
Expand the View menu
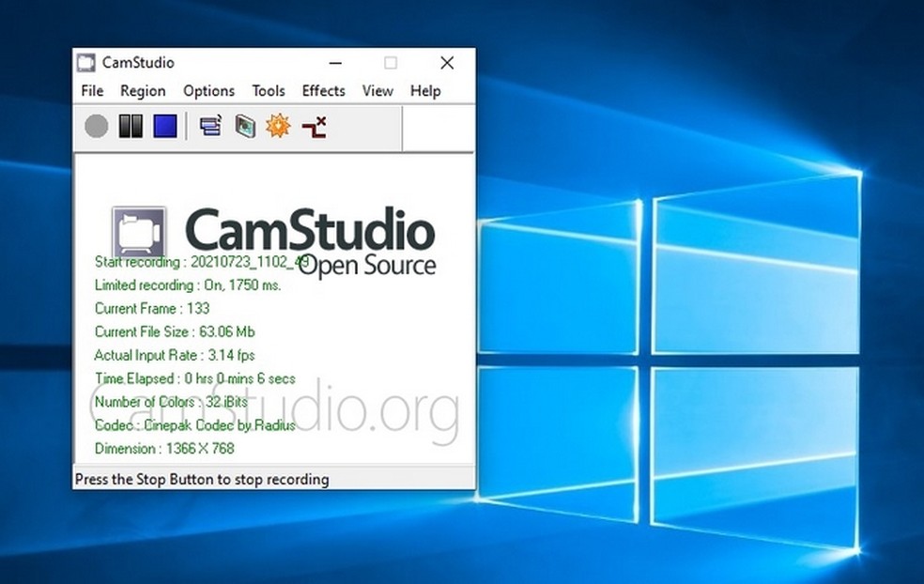(x=377, y=91)
